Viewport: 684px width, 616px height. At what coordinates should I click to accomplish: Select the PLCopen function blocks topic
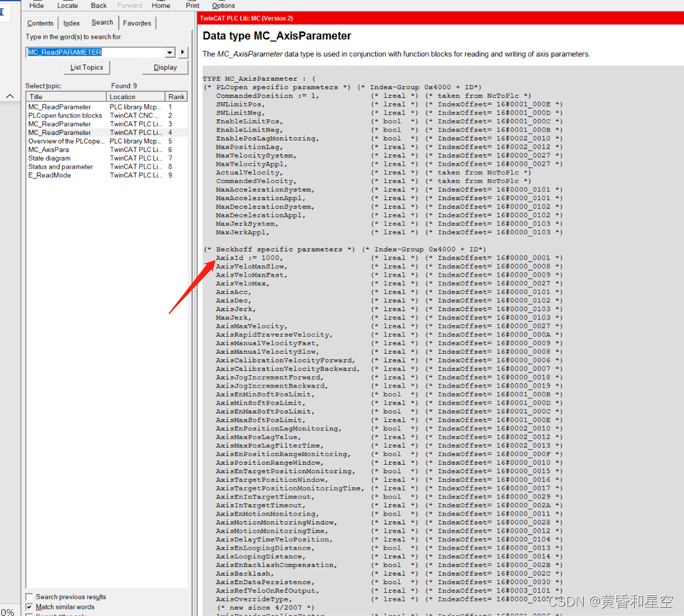click(x=107, y=115)
